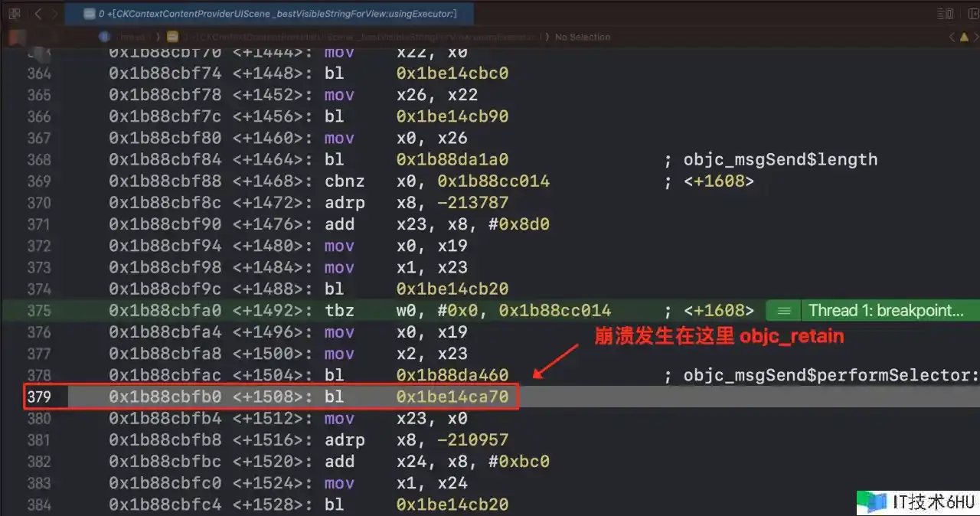Image resolution: width=980 pixels, height=516 pixels.
Task: Click the adrp operand x8, -213787
Action: point(452,203)
